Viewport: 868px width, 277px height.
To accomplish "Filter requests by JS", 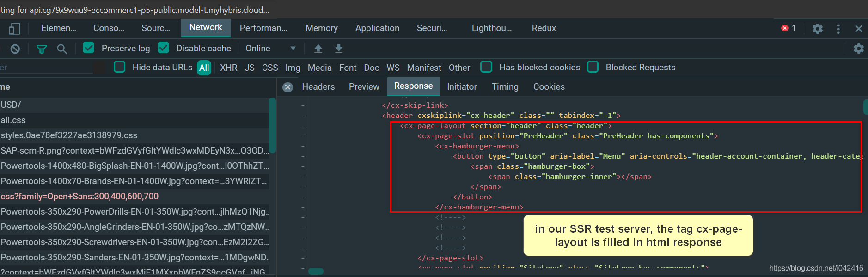I will [x=250, y=68].
